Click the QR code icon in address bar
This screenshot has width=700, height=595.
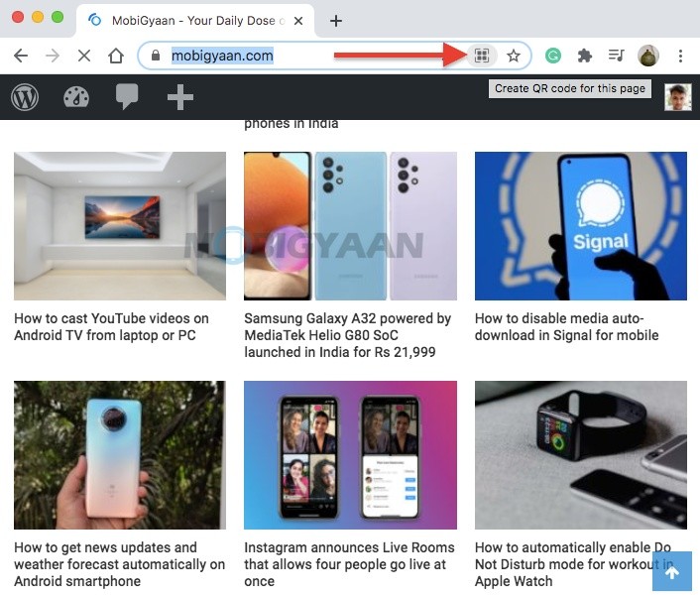click(482, 56)
